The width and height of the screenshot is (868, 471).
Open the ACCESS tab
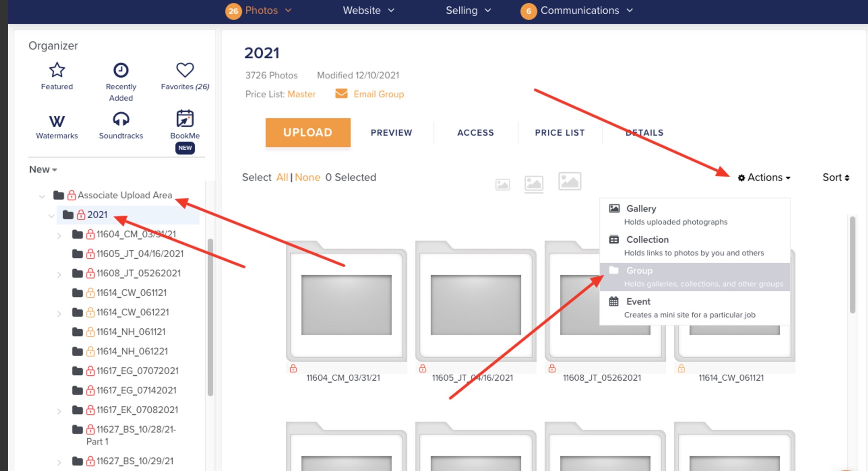[x=475, y=132]
